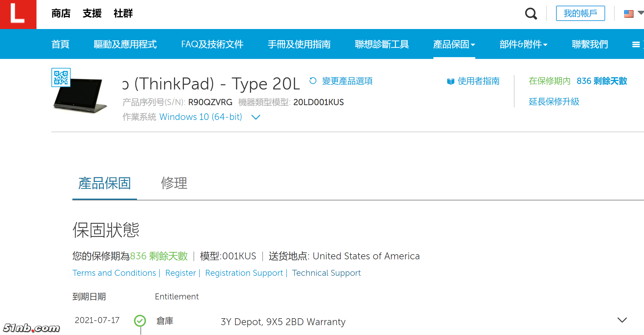Open the Terms and Conditions link
This screenshot has height=335, width=644.
(x=114, y=273)
